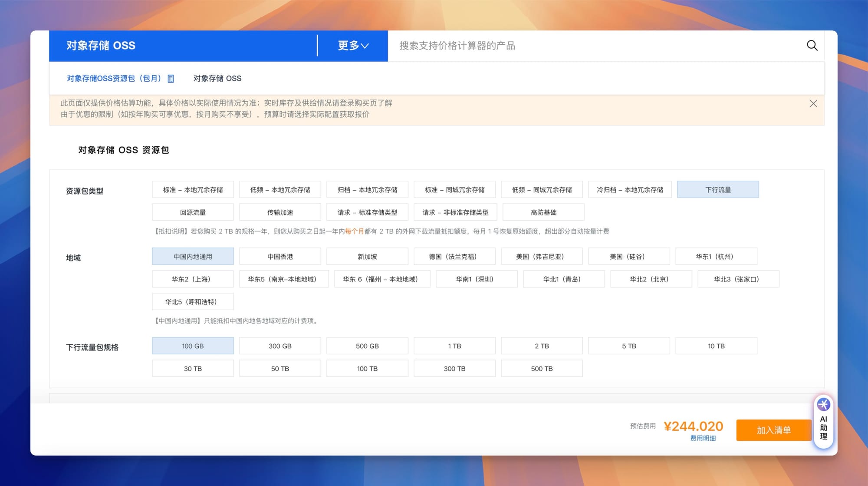The width and height of the screenshot is (868, 486).
Task: Open the 费用明细 link
Action: click(x=703, y=439)
